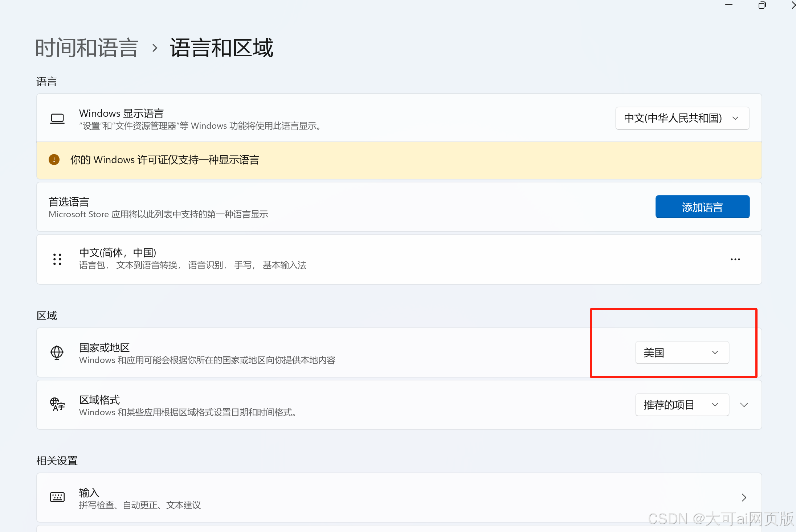Click the 区域格式 language globe icon

point(57,404)
